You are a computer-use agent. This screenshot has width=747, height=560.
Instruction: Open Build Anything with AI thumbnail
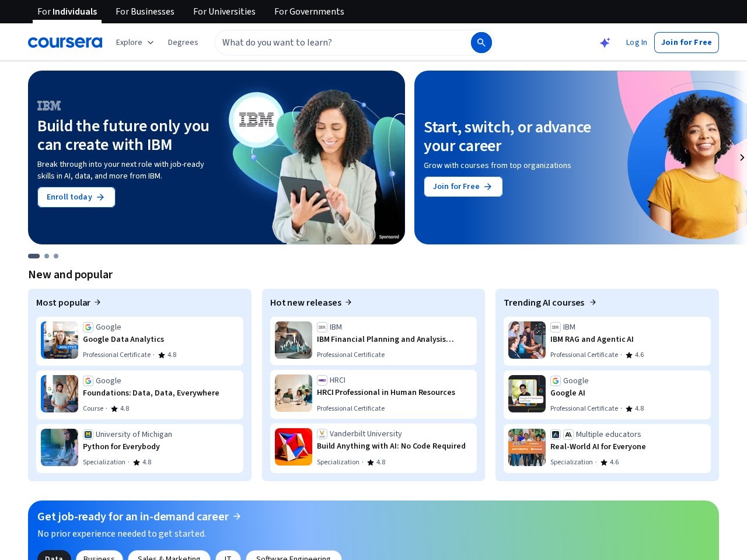[294, 447]
